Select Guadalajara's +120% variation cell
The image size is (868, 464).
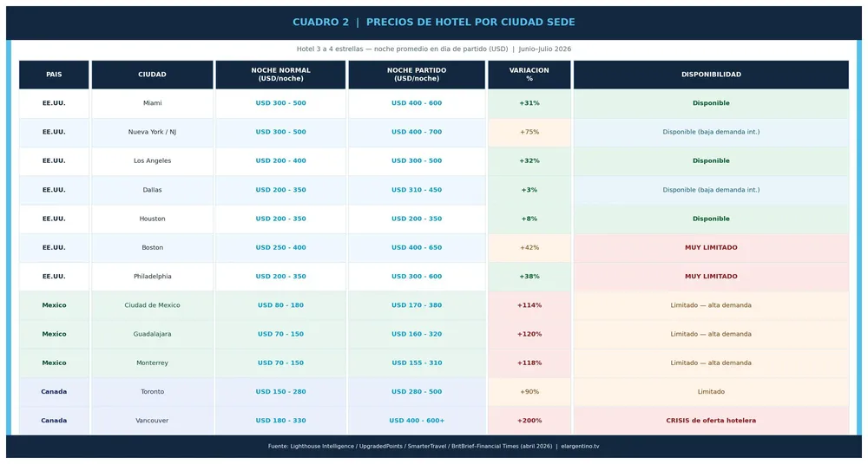coord(529,334)
